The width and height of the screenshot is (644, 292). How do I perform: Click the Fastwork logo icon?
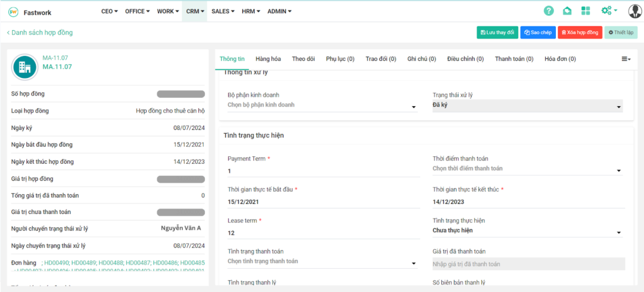pyautogui.click(x=13, y=11)
